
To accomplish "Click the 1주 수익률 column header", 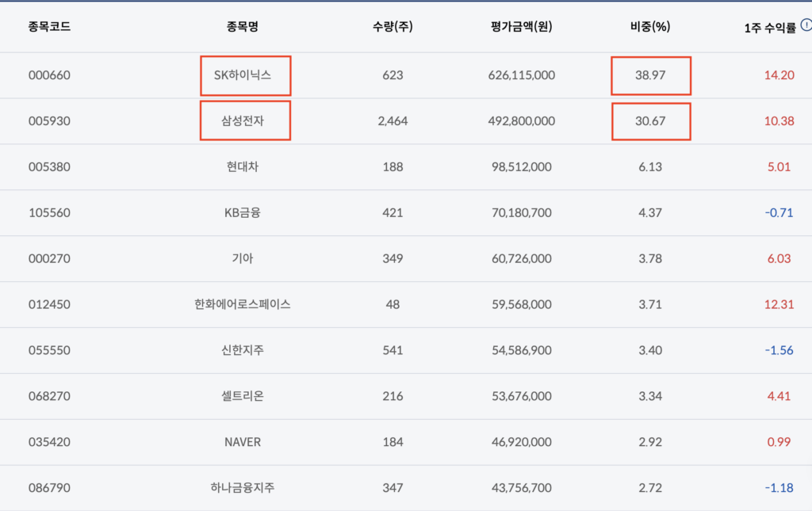I will pos(765,26).
